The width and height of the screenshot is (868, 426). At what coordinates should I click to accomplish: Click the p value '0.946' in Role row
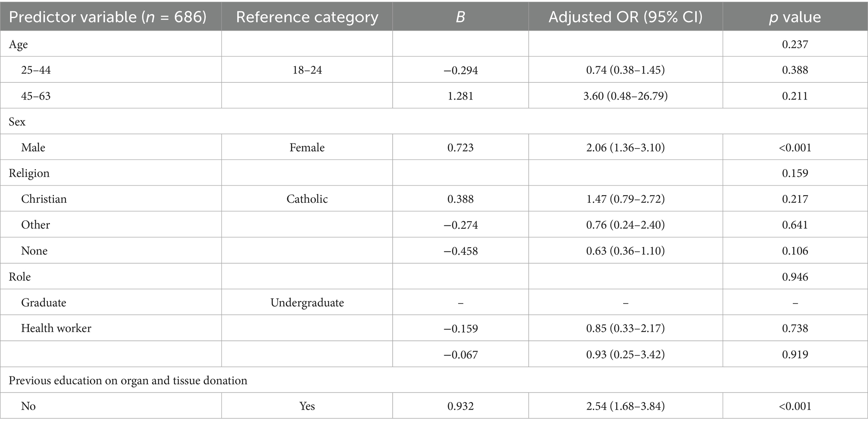(795, 277)
